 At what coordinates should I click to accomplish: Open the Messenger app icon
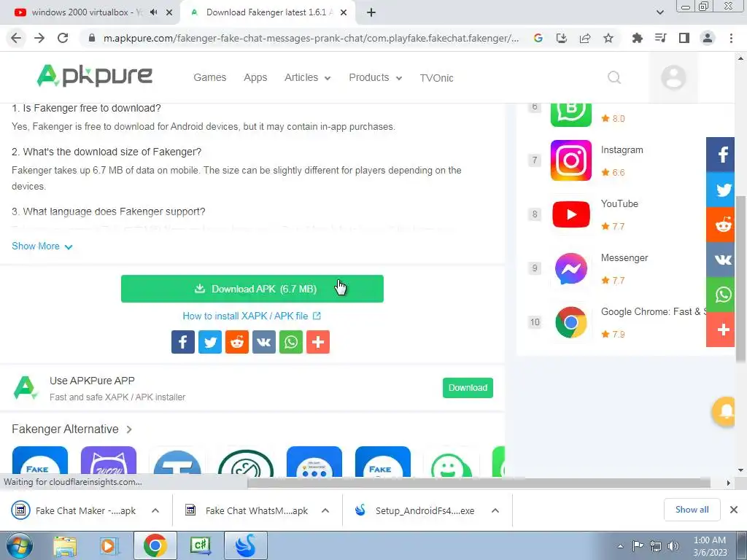tap(570, 268)
